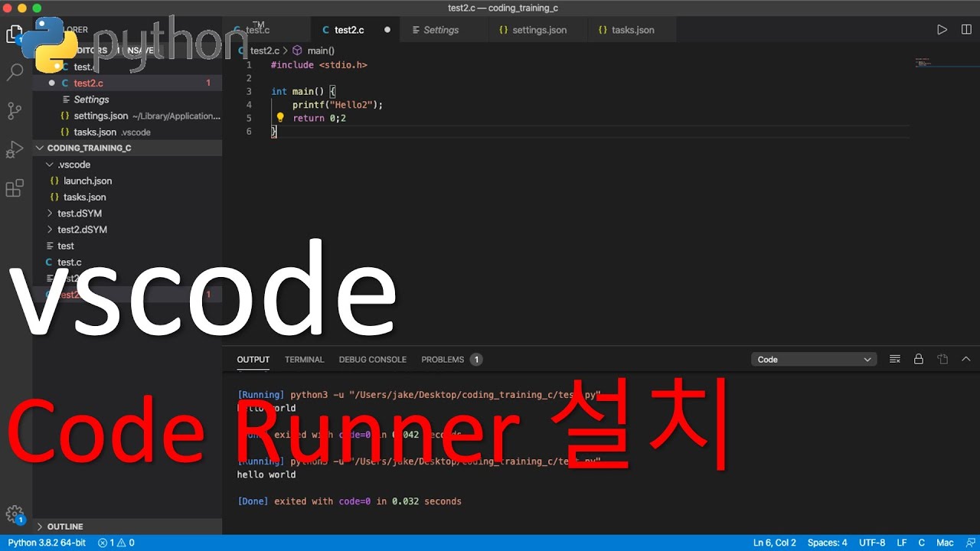Maximize the bottom panel with the chevron
Screen dimensions: 980x551
[966, 359]
